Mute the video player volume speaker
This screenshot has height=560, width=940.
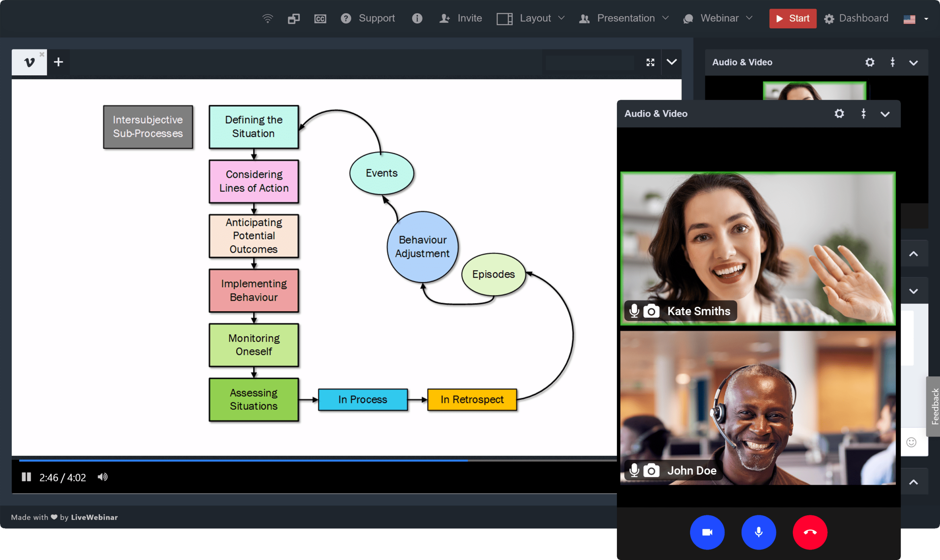[x=102, y=477]
